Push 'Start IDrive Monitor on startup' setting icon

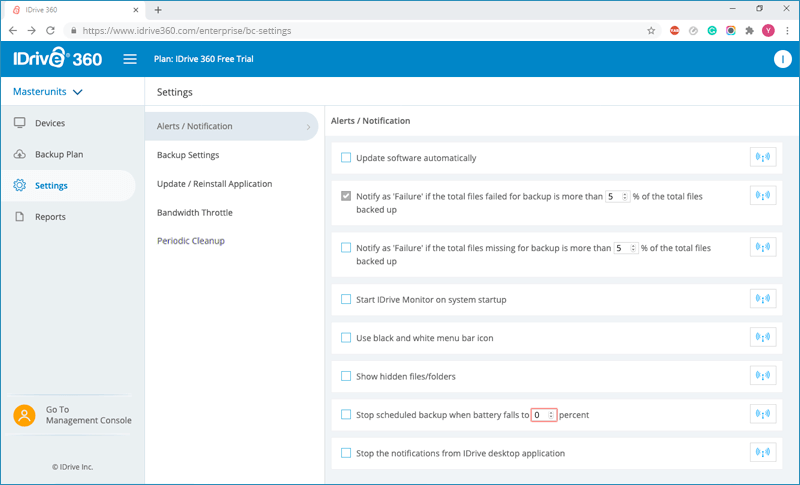pyautogui.click(x=763, y=298)
